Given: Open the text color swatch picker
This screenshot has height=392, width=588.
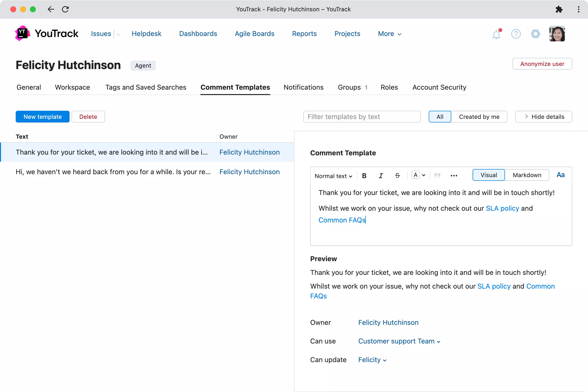Looking at the screenshot, I should [415, 175].
